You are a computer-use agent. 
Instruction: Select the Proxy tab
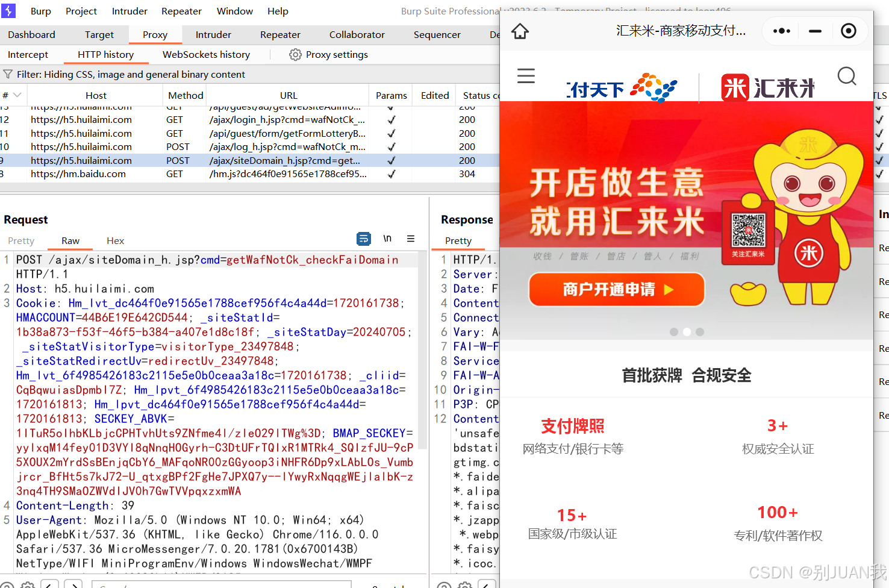155,34
